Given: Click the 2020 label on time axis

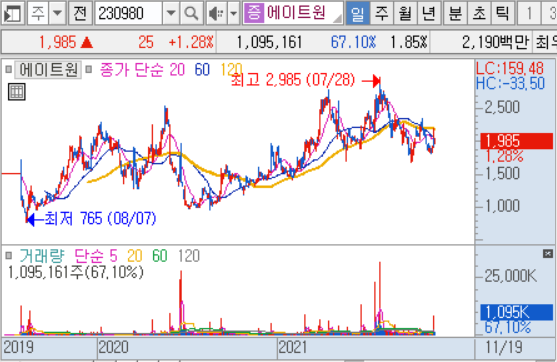Looking at the screenshot, I should 114,347.
